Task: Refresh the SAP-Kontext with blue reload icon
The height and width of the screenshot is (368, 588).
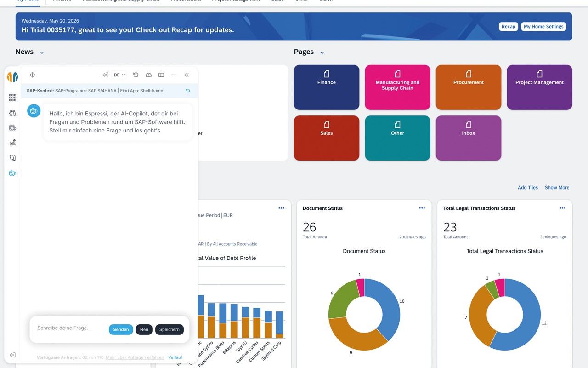Action: pos(188,91)
